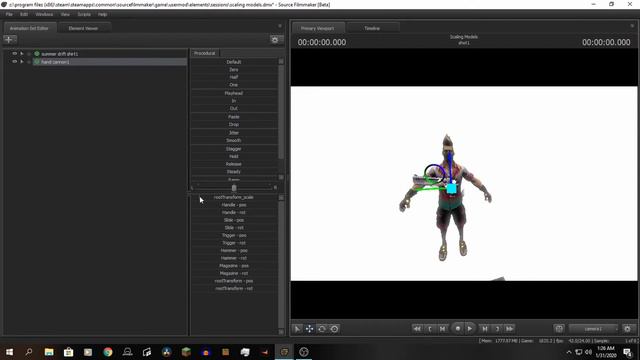Select the Procedural presets tab
Image resolution: width=640 pixels, height=360 pixels.
[204, 53]
